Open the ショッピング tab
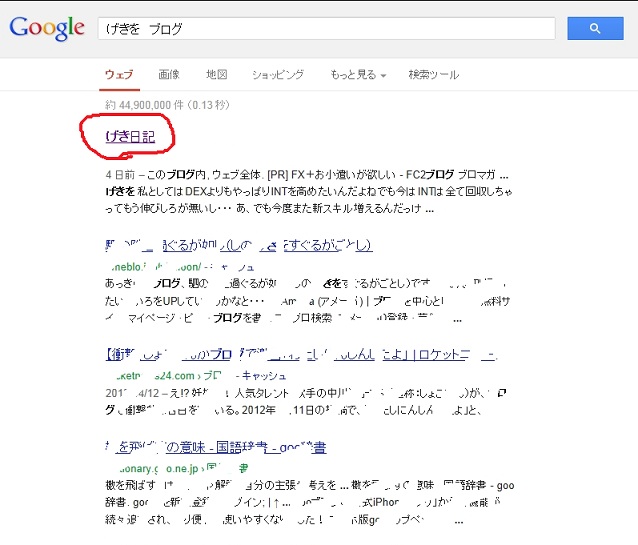Screen dimensions: 638x545 [x=278, y=74]
